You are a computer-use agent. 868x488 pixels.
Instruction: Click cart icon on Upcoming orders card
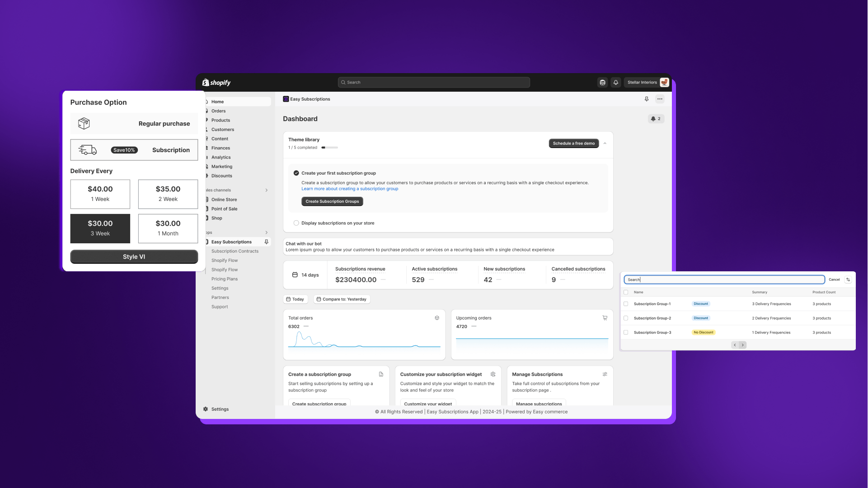click(x=605, y=318)
